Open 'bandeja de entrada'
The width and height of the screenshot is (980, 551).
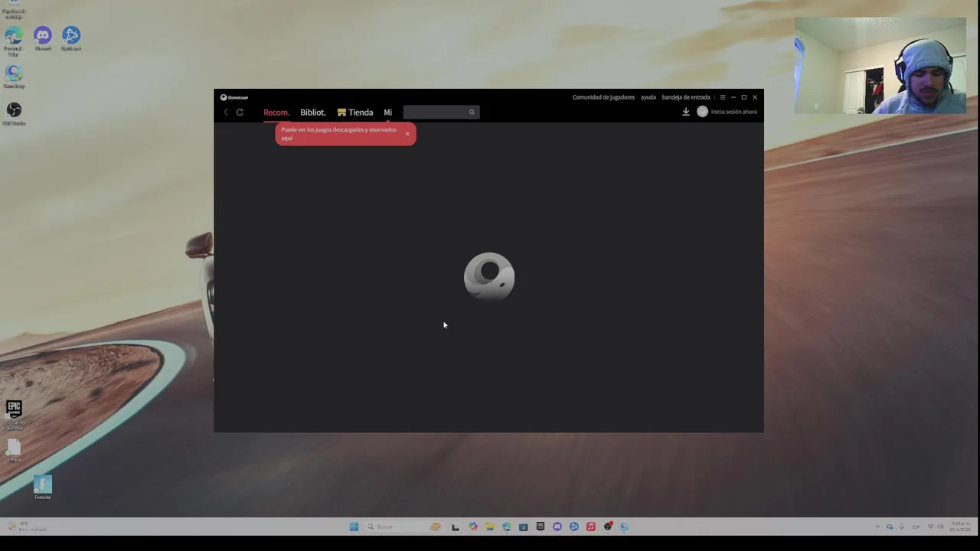pyautogui.click(x=686, y=97)
